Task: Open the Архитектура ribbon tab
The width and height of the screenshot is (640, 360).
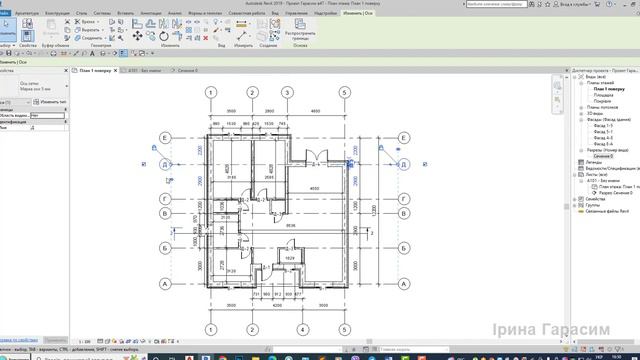Action: click(x=27, y=13)
